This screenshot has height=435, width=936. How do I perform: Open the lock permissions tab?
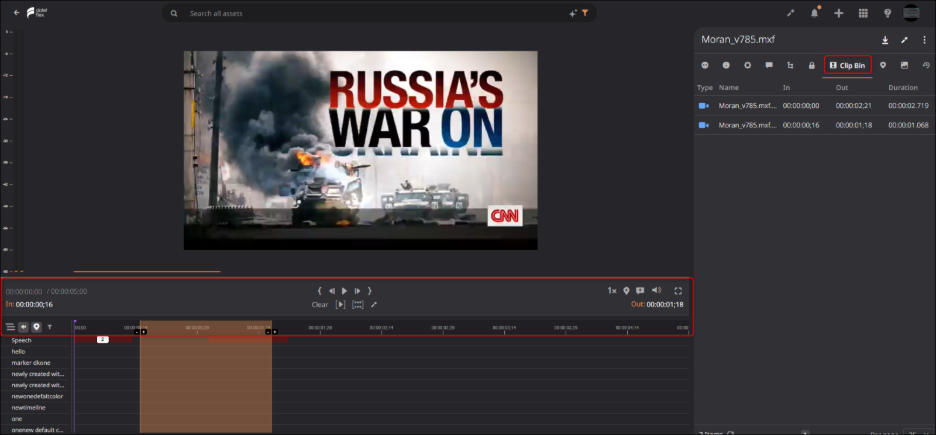[x=812, y=65]
